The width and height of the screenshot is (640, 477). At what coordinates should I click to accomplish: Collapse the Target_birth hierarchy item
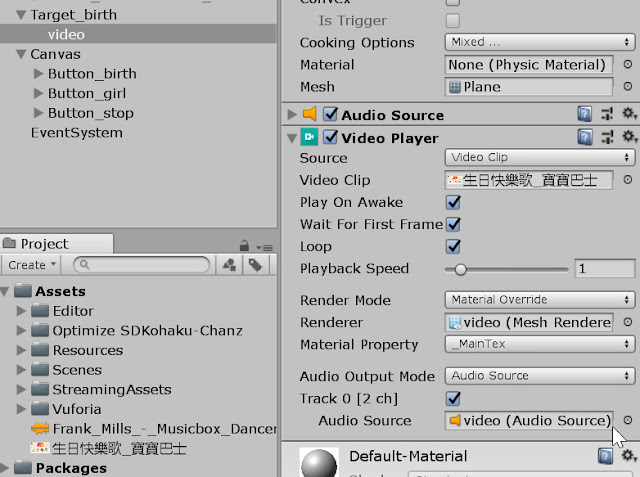click(21, 16)
